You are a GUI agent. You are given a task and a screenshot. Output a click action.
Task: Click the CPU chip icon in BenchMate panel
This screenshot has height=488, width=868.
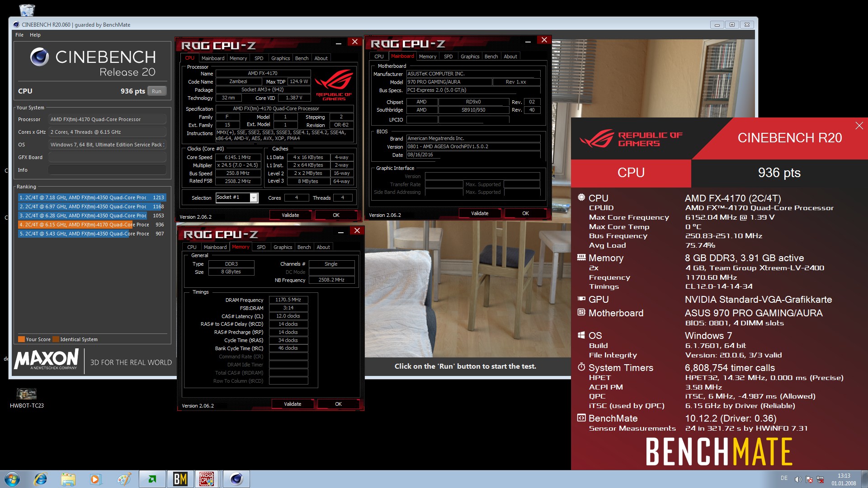(x=581, y=197)
